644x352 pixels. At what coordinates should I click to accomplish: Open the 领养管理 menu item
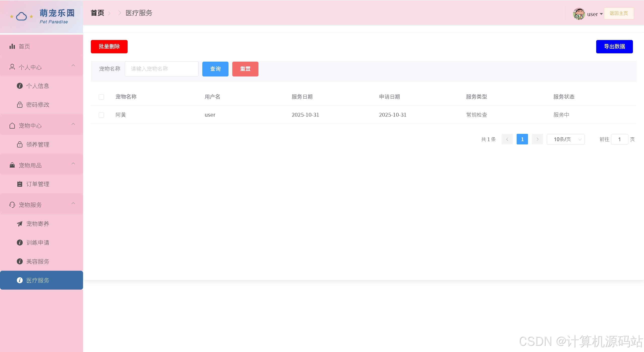[x=42, y=144]
